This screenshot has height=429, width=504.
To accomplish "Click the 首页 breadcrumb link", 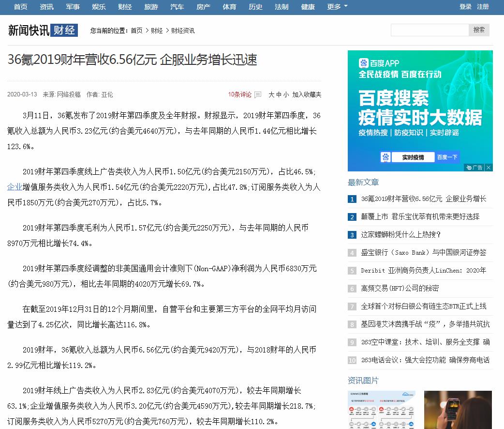I will coord(136,31).
